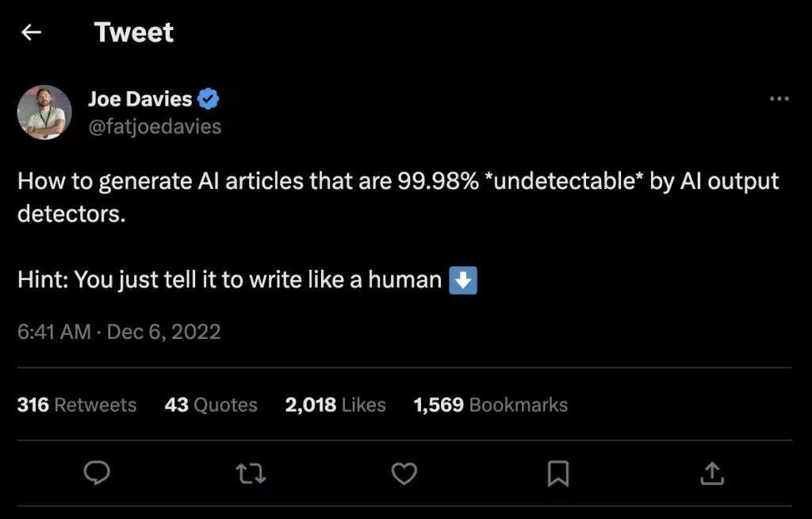Reply to the tweet

(x=97, y=474)
